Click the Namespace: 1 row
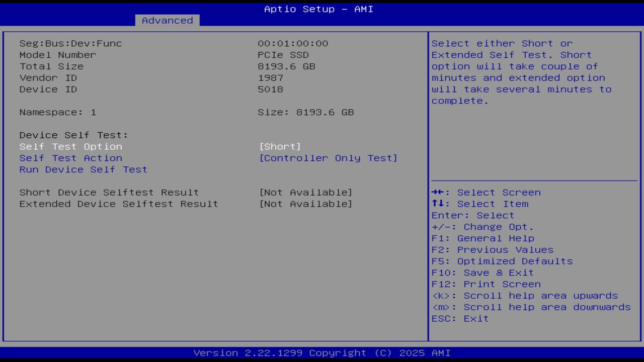Viewport: 644px width, 362px height. pyautogui.click(x=56, y=112)
